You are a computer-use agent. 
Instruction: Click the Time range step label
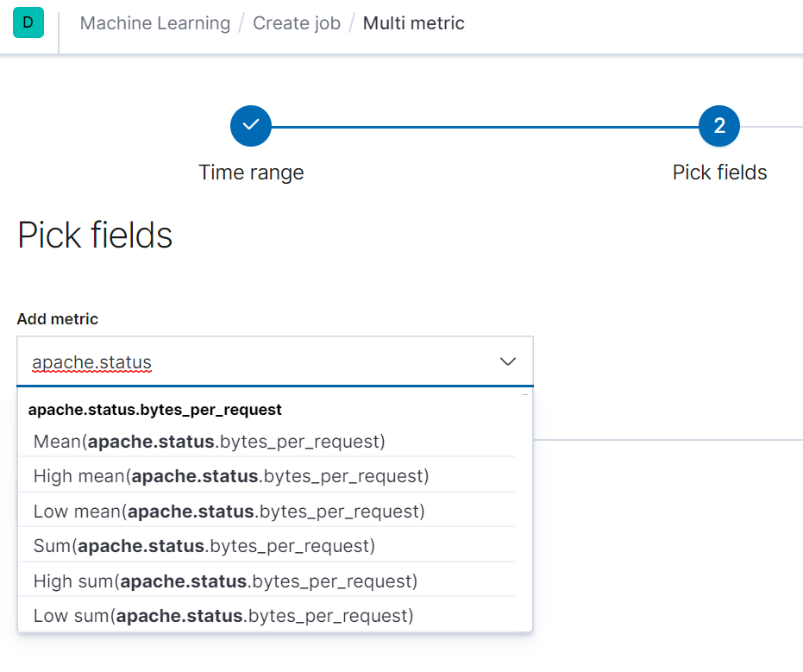[251, 173]
